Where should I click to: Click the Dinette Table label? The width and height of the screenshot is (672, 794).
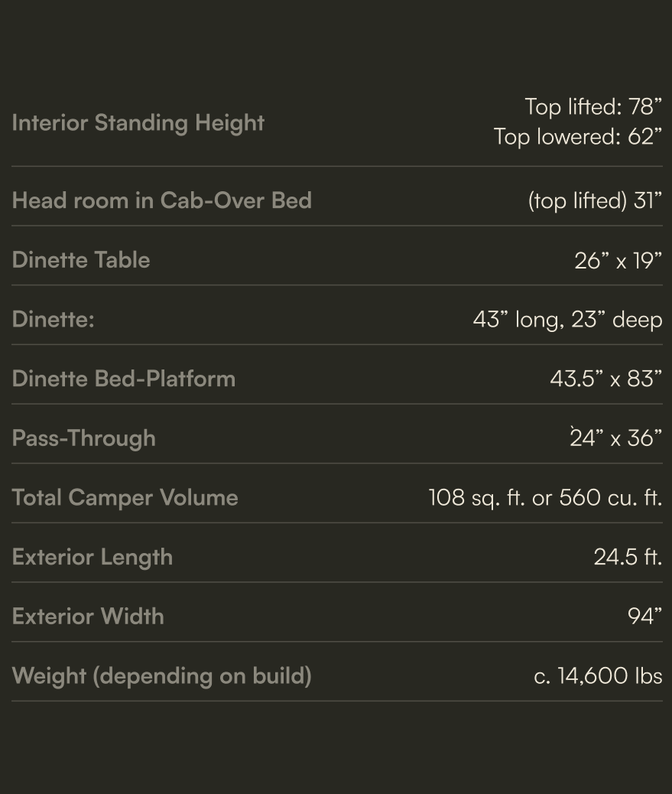click(81, 260)
